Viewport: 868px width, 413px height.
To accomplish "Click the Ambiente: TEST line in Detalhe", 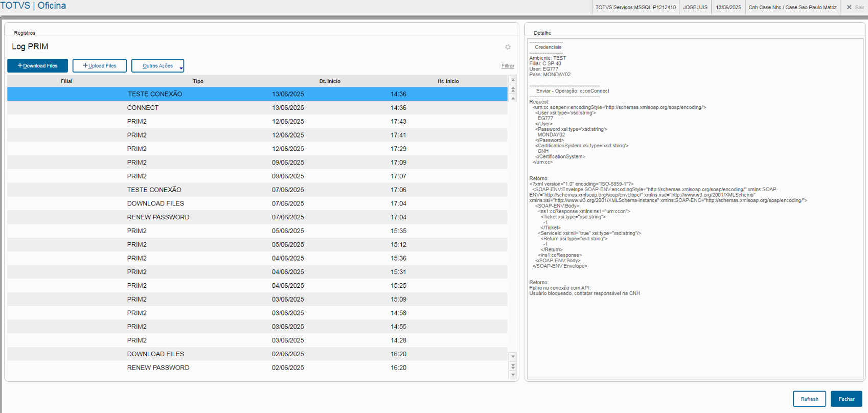I will [547, 58].
